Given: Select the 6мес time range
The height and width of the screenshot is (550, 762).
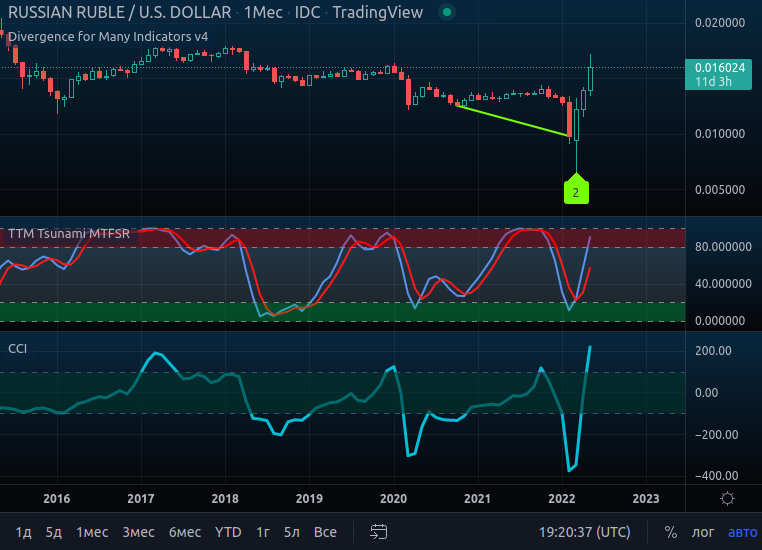Looking at the screenshot, I should pos(185,533).
